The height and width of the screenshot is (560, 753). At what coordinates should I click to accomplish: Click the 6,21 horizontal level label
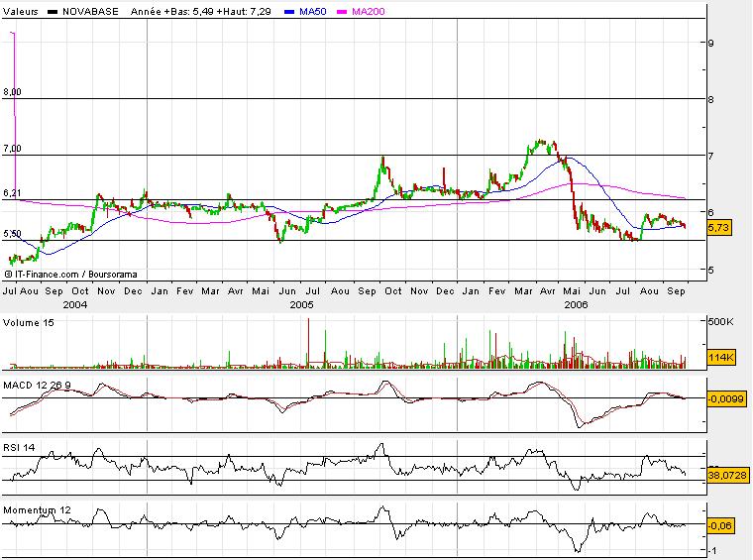click(x=12, y=193)
